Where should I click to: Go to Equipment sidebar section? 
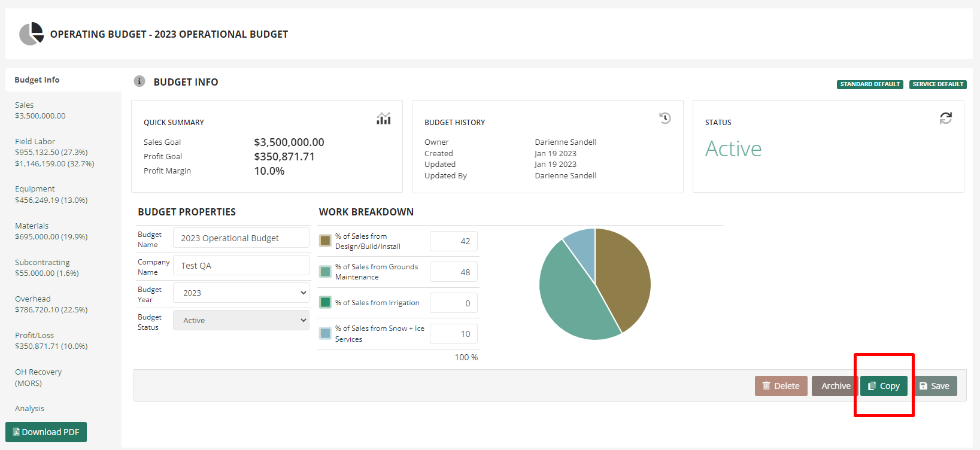[51, 194]
